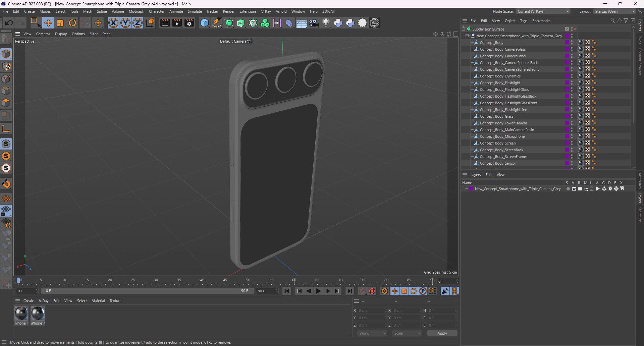This screenshot has height=346, width=644.
Task: Open the World coordinate system dropdown
Action: tap(372, 333)
